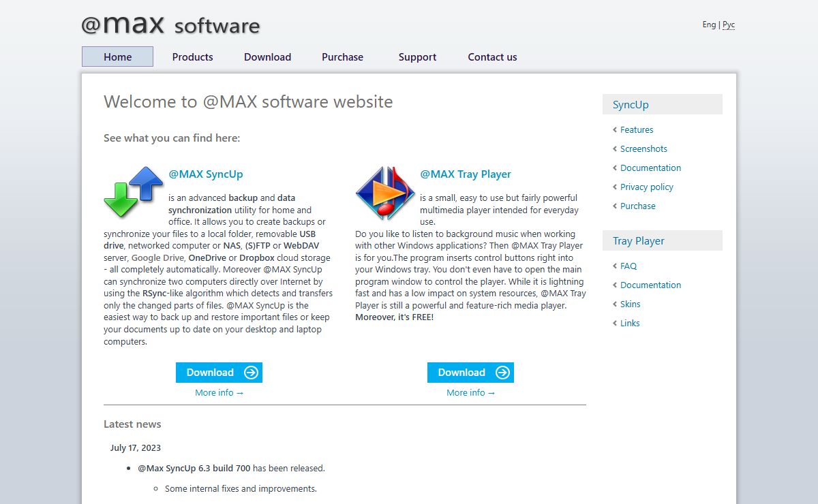Open Screenshots in the SyncUp sidebar

643,149
